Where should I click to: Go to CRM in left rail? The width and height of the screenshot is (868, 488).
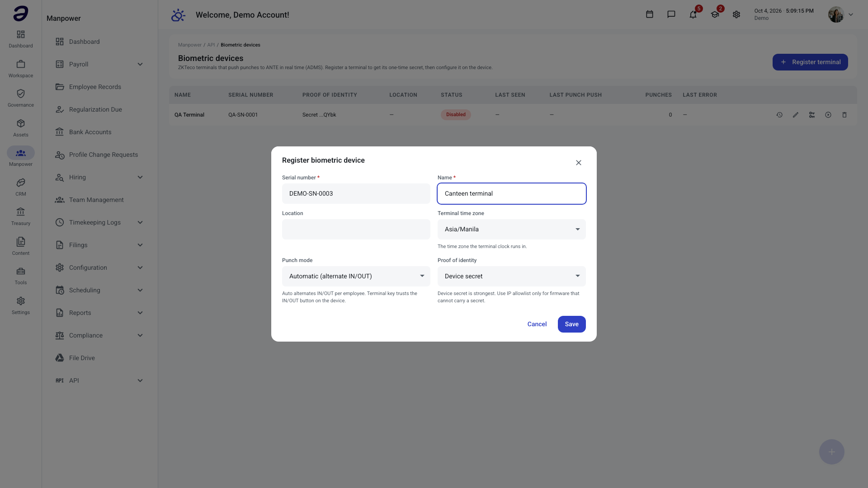21,187
